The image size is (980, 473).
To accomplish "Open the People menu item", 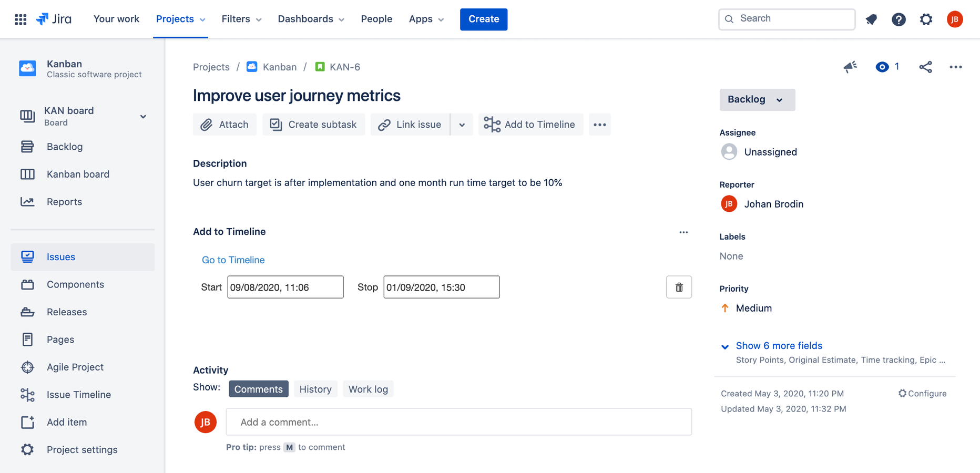I will coord(376,19).
